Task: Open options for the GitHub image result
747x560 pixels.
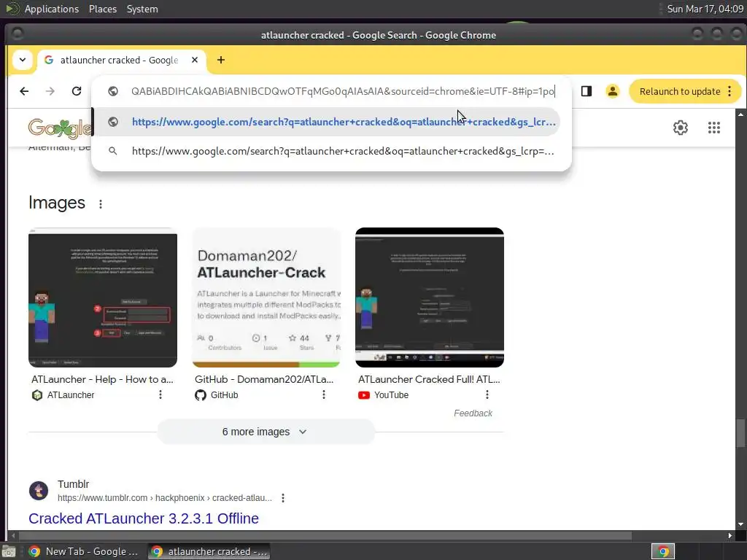Action: pyautogui.click(x=323, y=394)
